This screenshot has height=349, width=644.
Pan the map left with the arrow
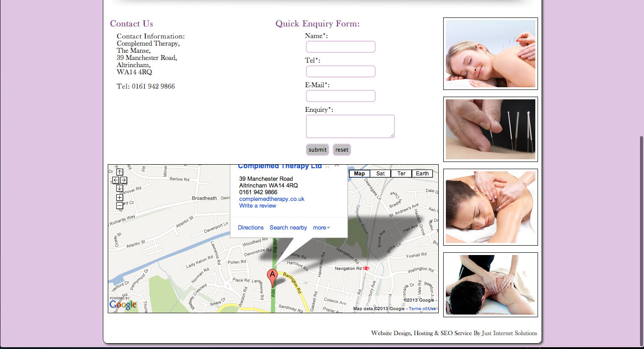tap(115, 180)
